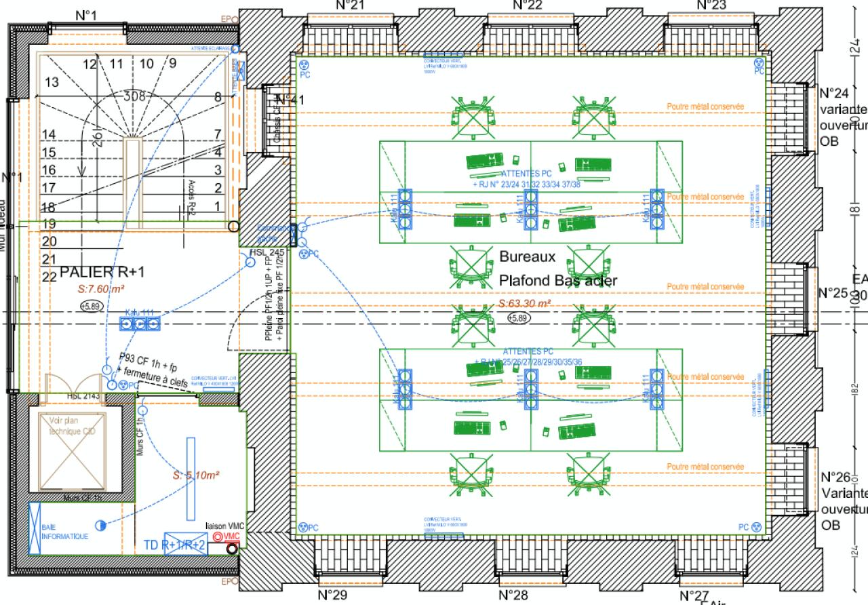Click the PC socket symbol in Bureaux bottom-right corner
868x605 pixels.
pos(757,526)
